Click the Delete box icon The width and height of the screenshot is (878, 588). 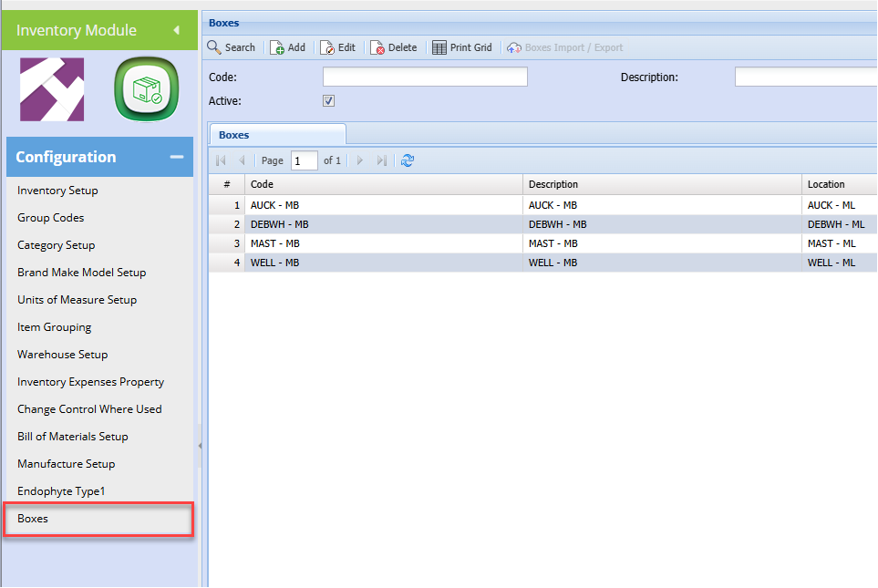click(377, 47)
